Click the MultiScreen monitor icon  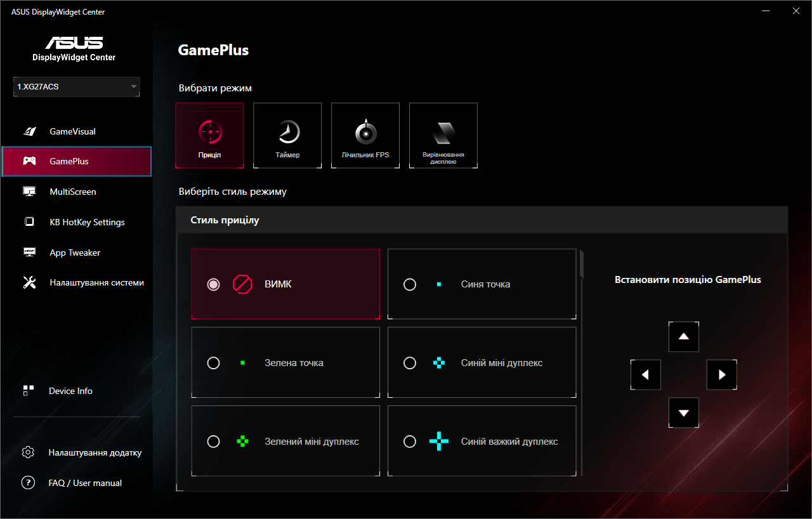pyautogui.click(x=29, y=192)
